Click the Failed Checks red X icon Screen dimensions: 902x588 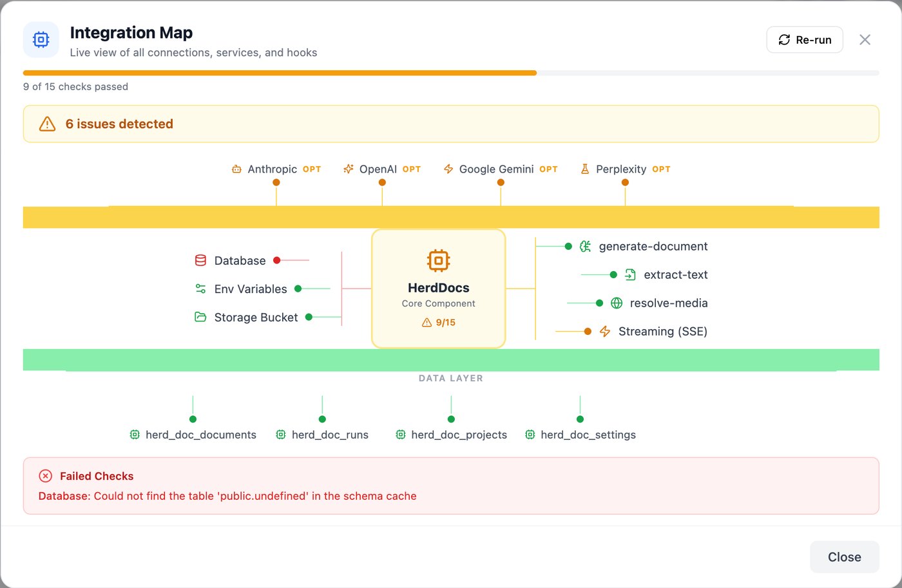click(46, 476)
